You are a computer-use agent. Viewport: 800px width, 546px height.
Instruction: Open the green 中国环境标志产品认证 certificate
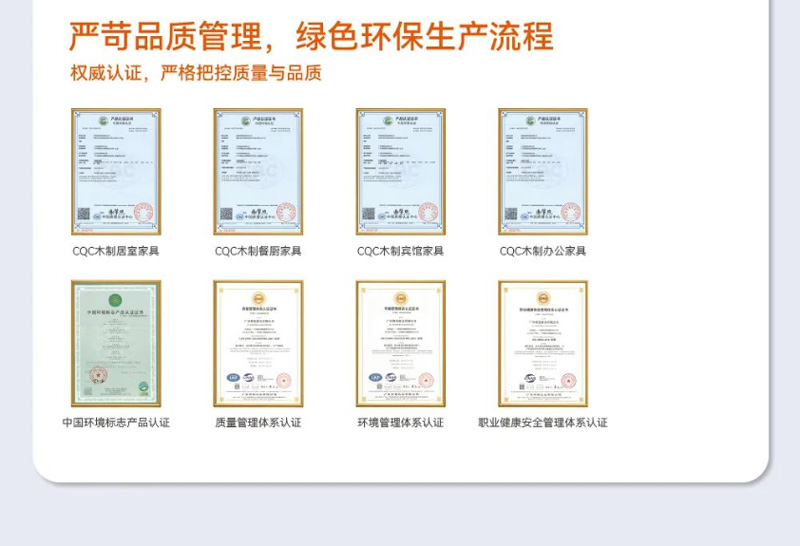(x=116, y=343)
